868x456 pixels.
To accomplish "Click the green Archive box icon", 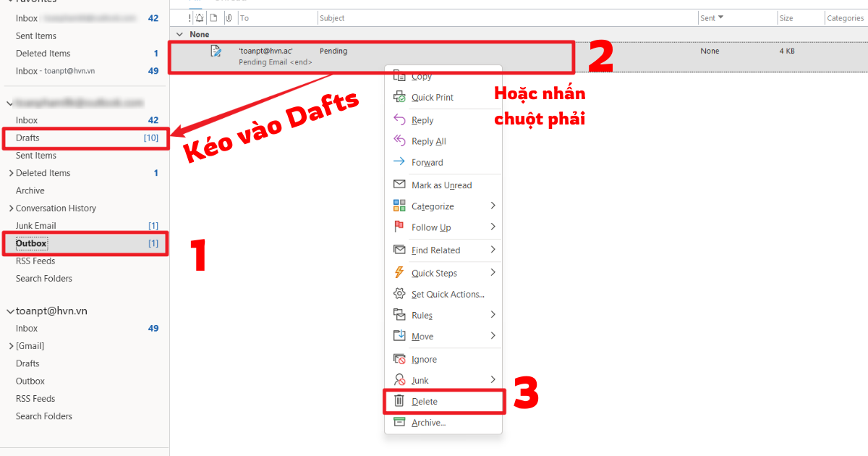I will pos(399,423).
